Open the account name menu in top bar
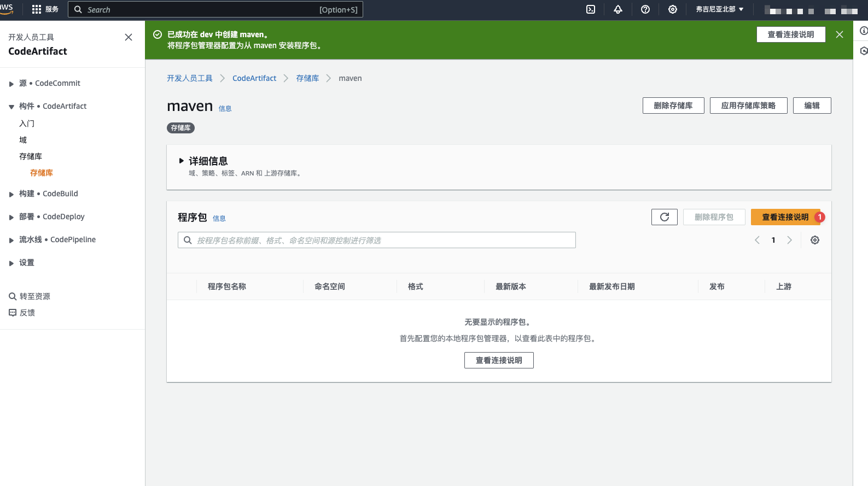The width and height of the screenshot is (868, 486). pos(811,9)
